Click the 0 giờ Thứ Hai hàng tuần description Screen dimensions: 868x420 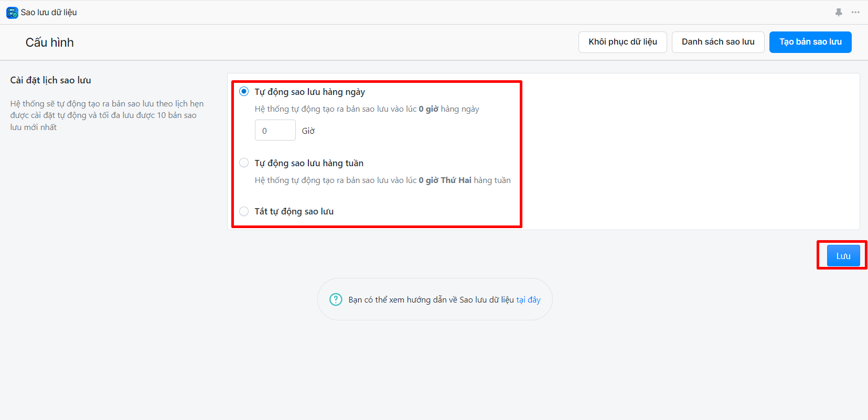pyautogui.click(x=383, y=180)
